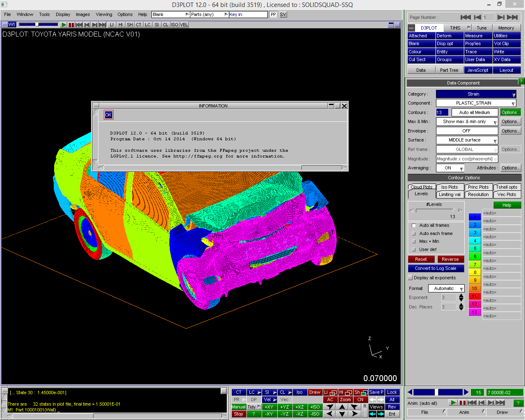This screenshot has width=525, height=420.
Task: Click green help question mark in Data Component
Action: (521, 82)
